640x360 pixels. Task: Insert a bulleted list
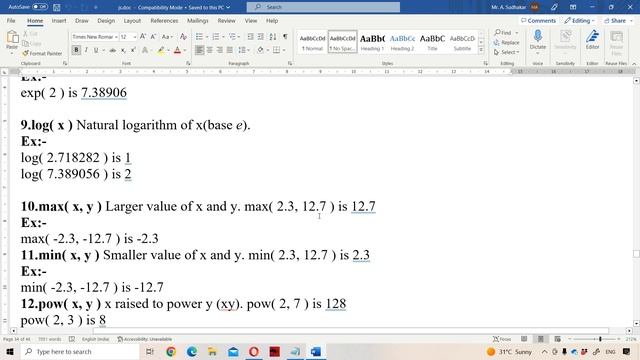click(199, 37)
